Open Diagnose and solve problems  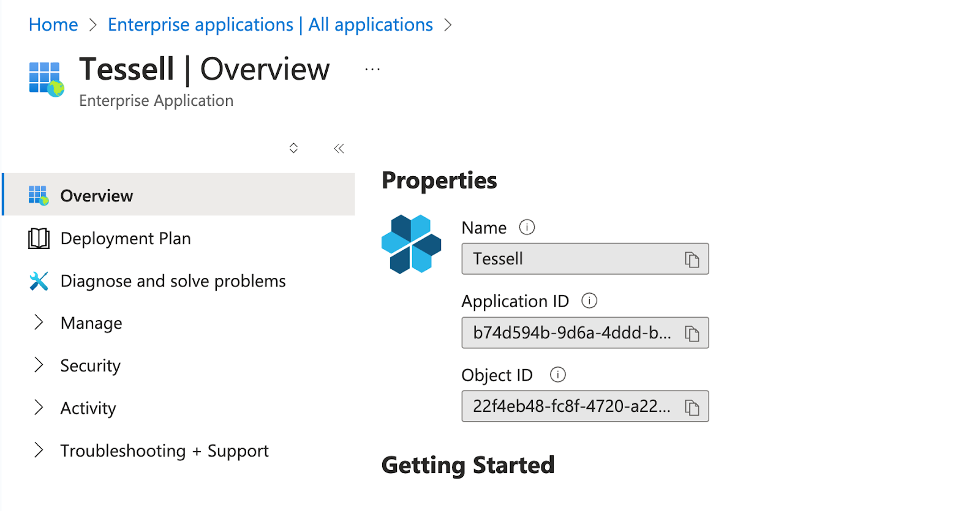[173, 281]
